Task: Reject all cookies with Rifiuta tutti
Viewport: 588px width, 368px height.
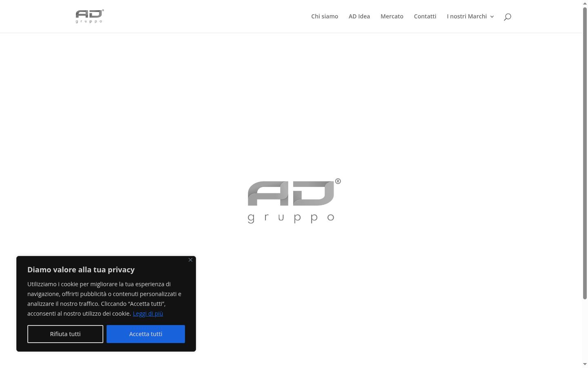Action: pyautogui.click(x=65, y=334)
